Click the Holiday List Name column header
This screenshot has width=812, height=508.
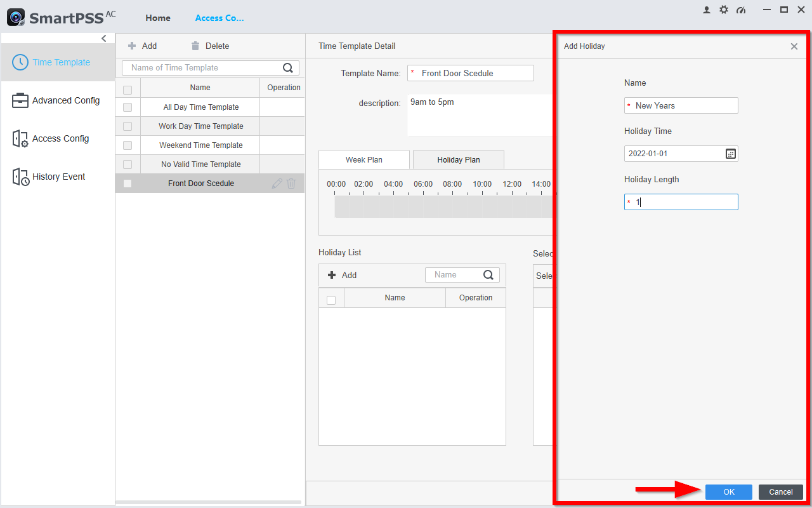[395, 298]
